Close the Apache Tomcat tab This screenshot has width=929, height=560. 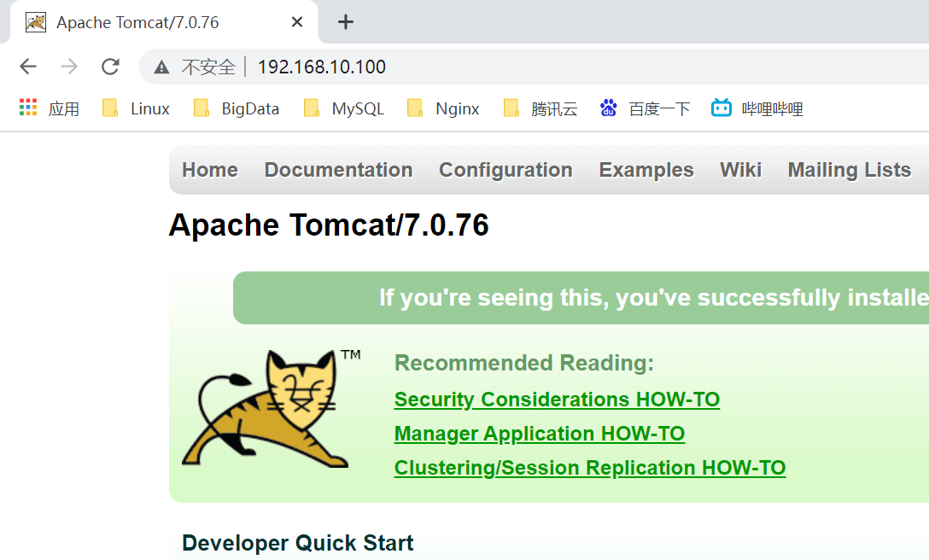[x=297, y=22]
